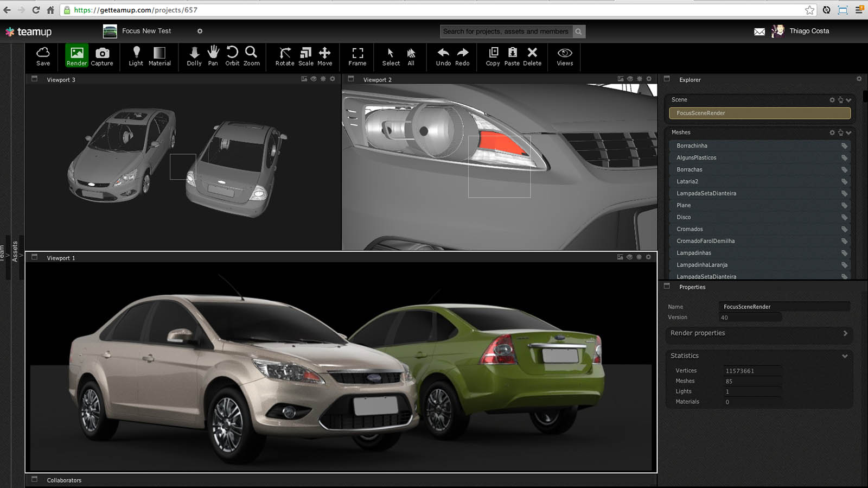Image resolution: width=868 pixels, height=488 pixels.
Task: Open Thiago Costa user profile
Action: pos(808,31)
